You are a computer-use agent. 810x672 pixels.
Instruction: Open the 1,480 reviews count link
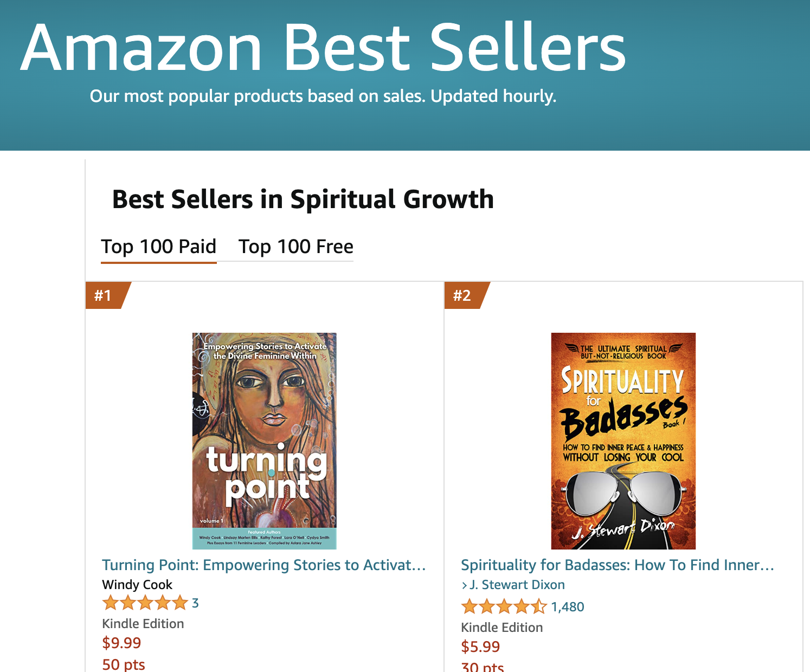[x=568, y=607]
